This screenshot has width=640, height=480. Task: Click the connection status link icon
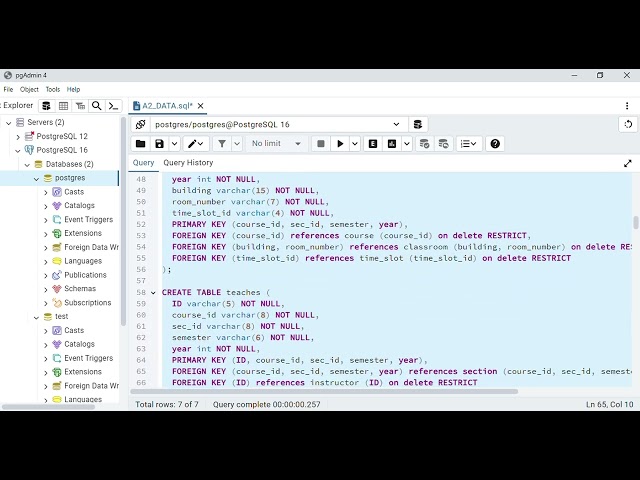[x=140, y=124]
